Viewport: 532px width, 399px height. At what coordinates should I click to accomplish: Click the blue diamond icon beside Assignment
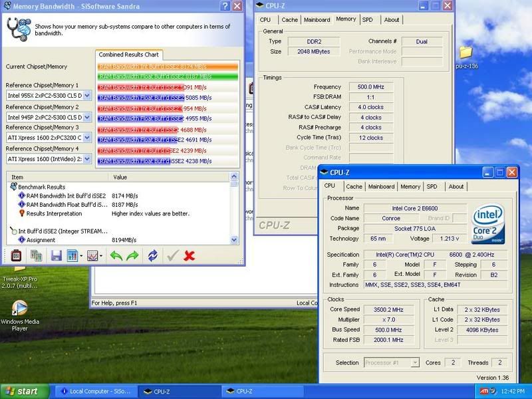tap(22, 239)
